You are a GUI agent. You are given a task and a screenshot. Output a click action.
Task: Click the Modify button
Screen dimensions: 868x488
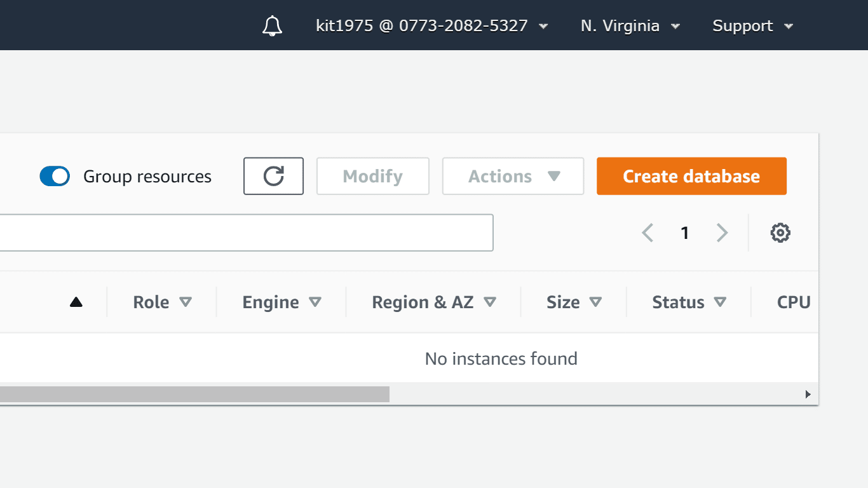tap(372, 176)
